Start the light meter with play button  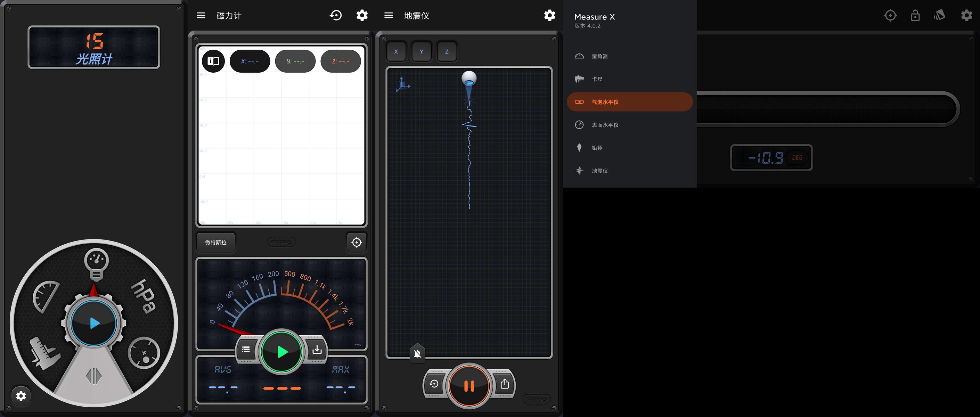tap(93, 323)
